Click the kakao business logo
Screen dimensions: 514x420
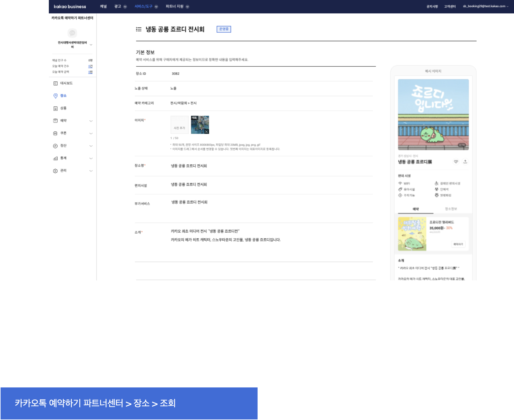coord(70,6)
